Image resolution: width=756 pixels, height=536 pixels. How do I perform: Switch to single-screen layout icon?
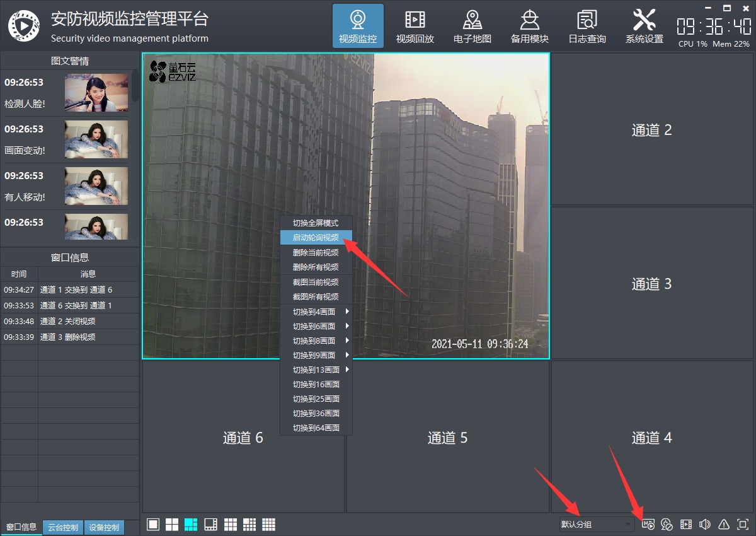pyautogui.click(x=153, y=524)
